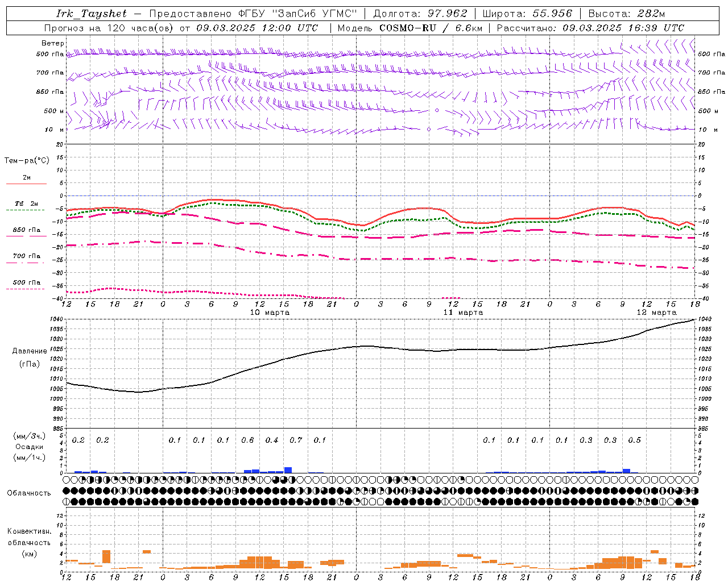Click the calm wind circle on the 500 м row
The width and height of the screenshot is (728, 582).
437,110
